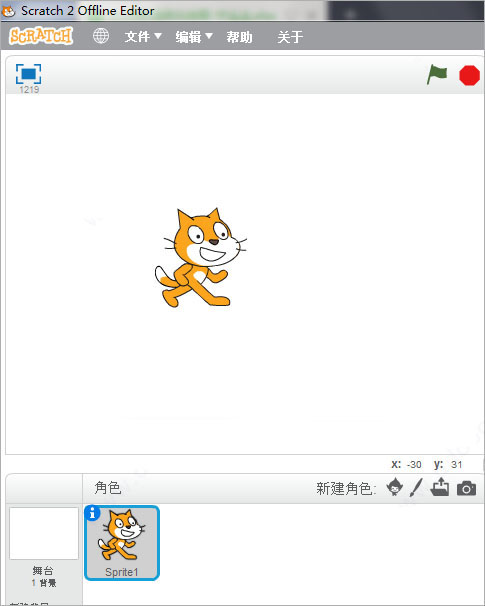Click the 新建角色 label

[346, 489]
